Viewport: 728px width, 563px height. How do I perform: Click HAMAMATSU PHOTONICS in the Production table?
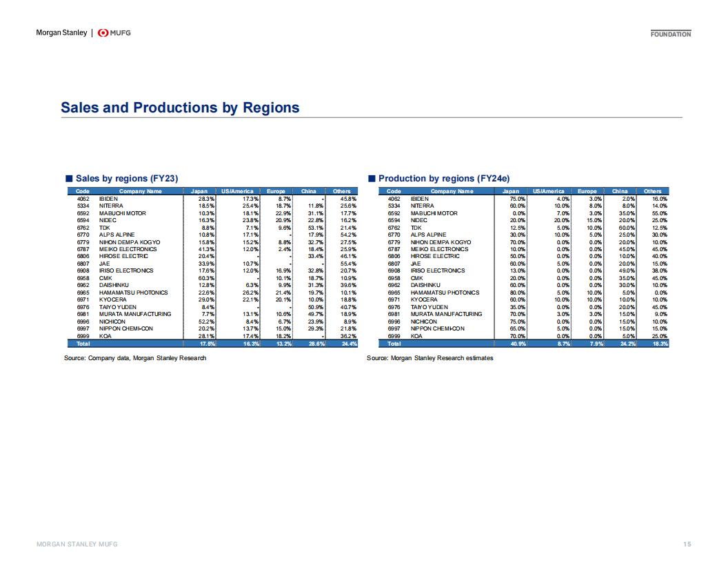tap(445, 293)
